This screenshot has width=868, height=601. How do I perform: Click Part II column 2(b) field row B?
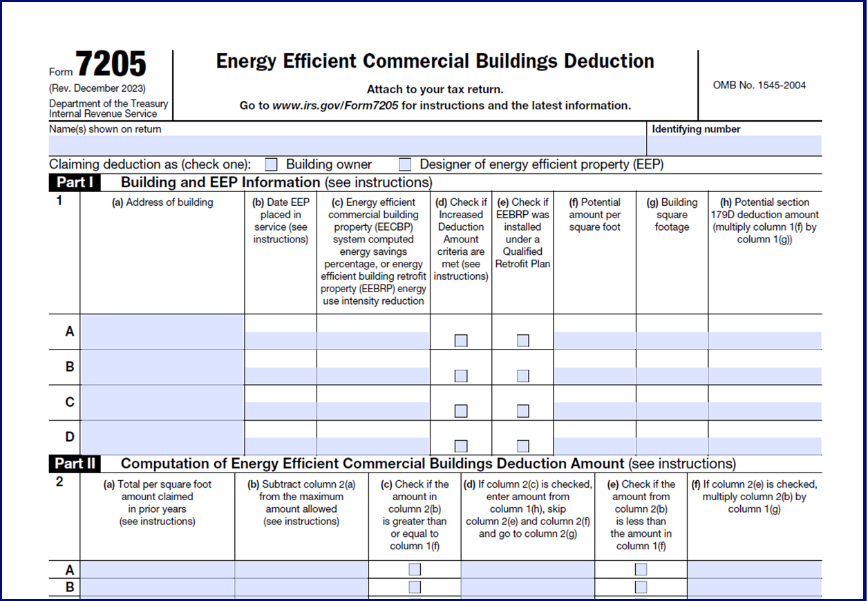pos(301,587)
